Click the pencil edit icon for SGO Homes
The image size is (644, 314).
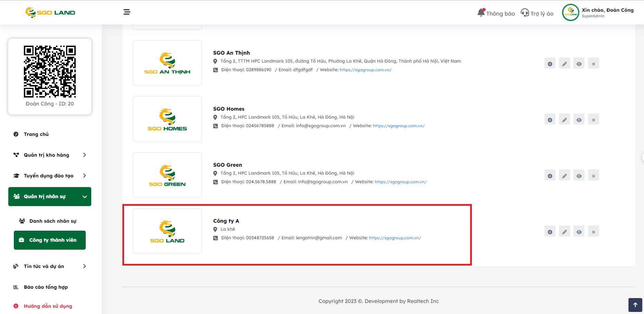point(564,120)
